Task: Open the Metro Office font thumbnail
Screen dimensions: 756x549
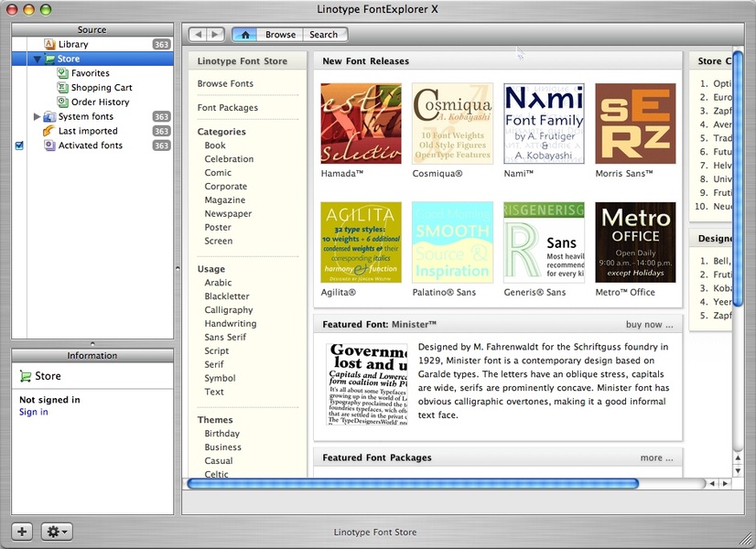Action: 635,242
